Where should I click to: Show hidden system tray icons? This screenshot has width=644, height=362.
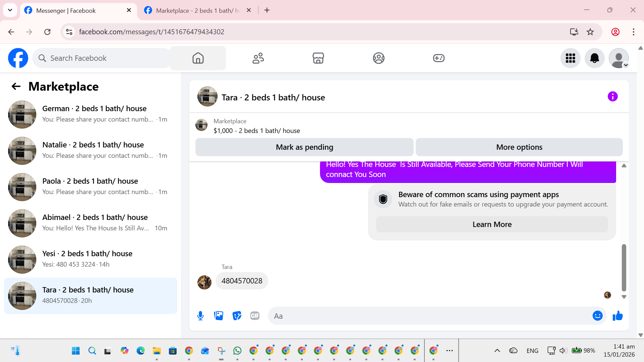tap(497, 351)
